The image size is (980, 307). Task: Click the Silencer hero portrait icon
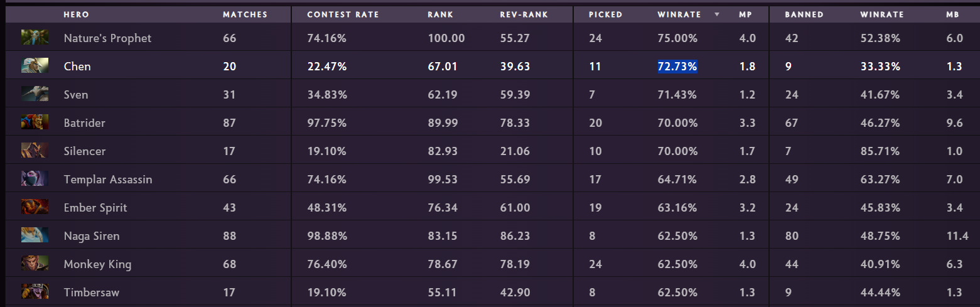[35, 151]
